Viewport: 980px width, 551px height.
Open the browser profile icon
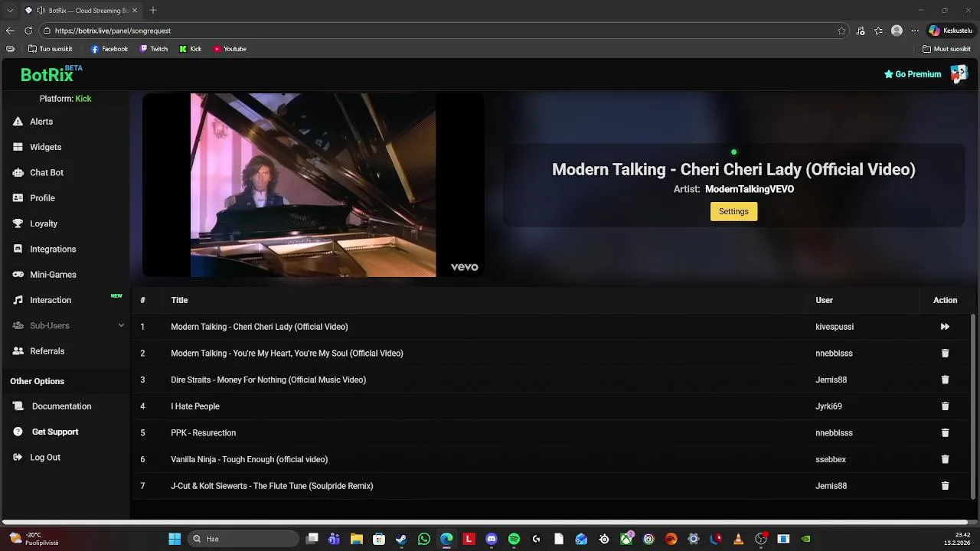tap(897, 31)
